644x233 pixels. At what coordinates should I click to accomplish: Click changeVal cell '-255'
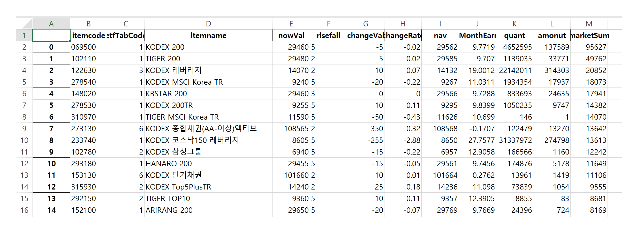[366, 140]
